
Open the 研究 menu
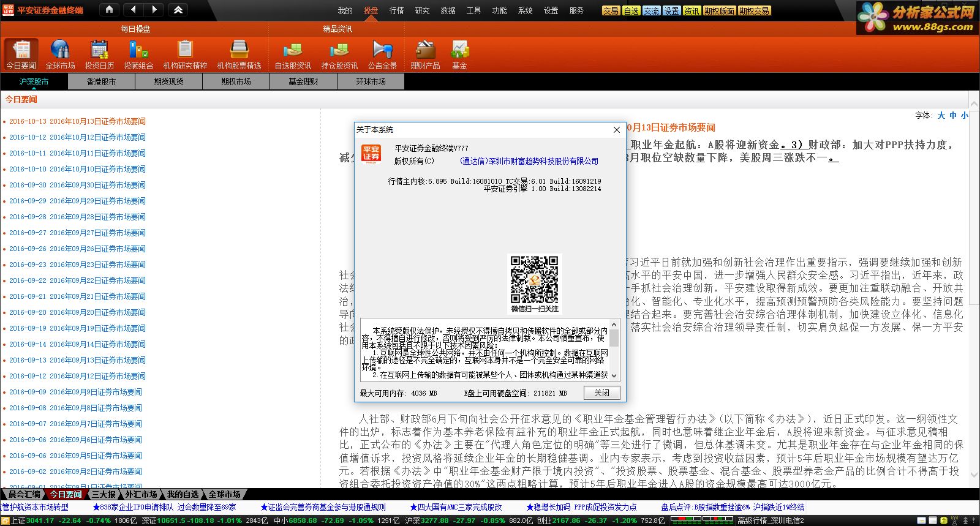(x=423, y=10)
